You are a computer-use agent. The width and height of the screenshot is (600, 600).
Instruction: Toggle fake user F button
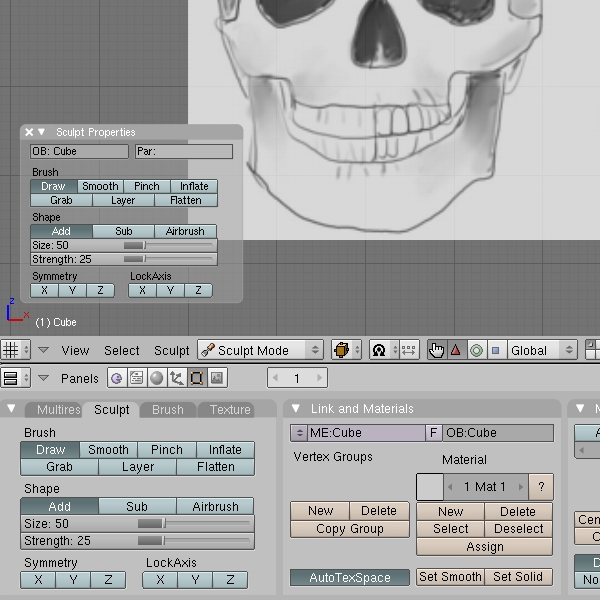[x=434, y=433]
